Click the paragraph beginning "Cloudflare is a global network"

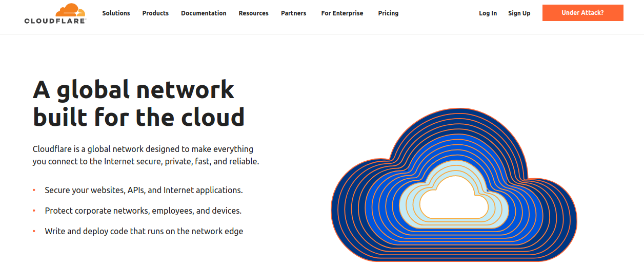[x=146, y=155]
